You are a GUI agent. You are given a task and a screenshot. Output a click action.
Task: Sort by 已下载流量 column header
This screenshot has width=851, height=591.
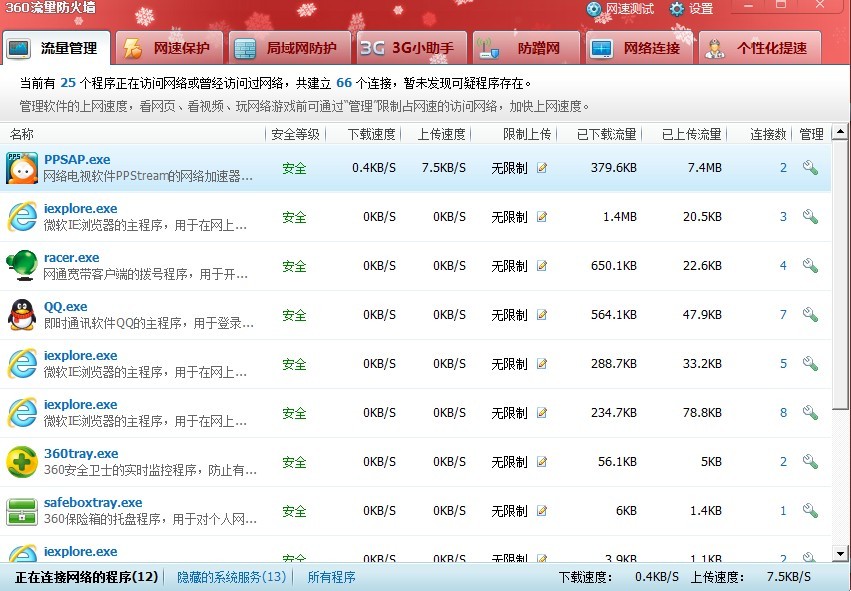click(606, 134)
